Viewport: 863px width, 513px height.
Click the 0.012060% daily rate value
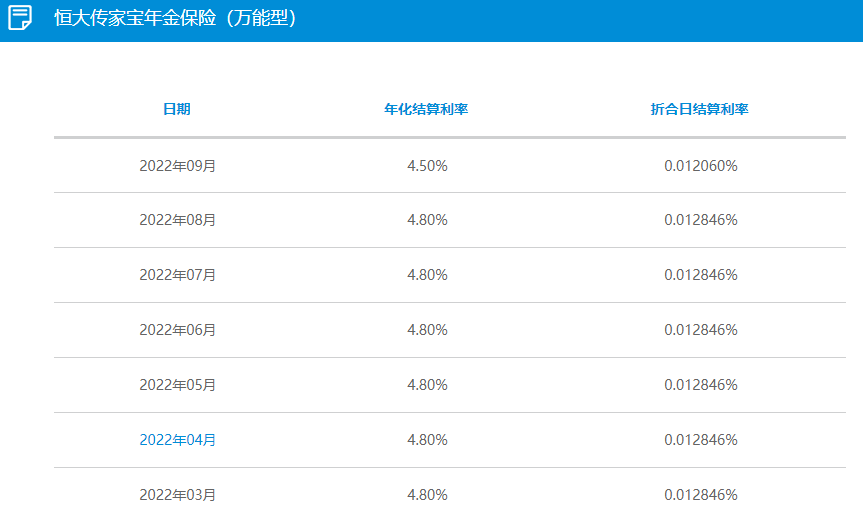pos(701,166)
